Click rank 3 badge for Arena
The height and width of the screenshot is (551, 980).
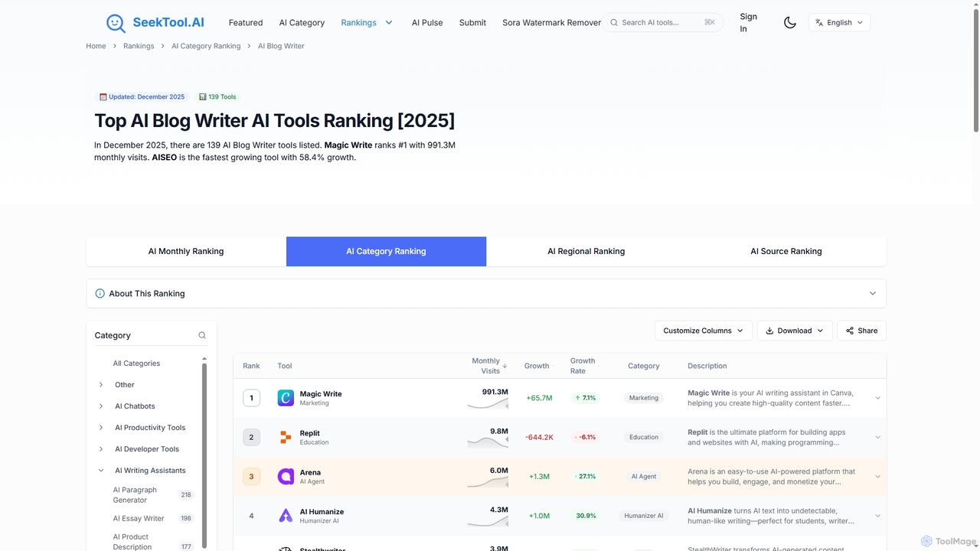(251, 476)
